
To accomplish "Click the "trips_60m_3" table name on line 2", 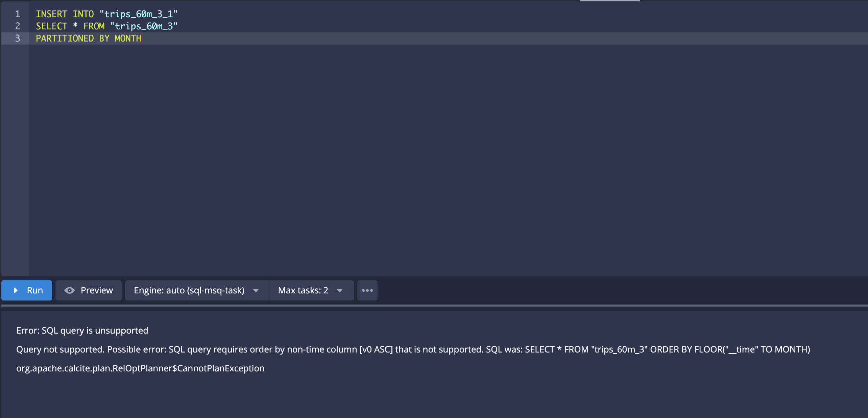I will coord(144,26).
